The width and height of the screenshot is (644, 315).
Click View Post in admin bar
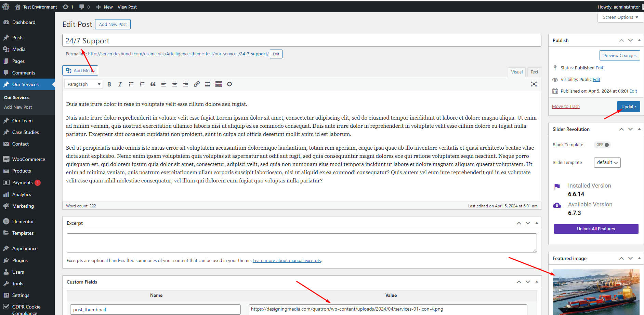coord(127,7)
